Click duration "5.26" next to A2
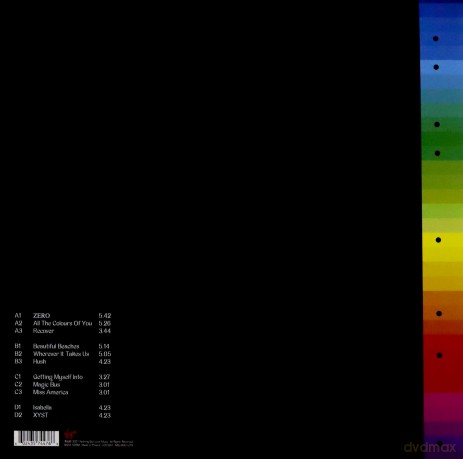 (x=105, y=323)
